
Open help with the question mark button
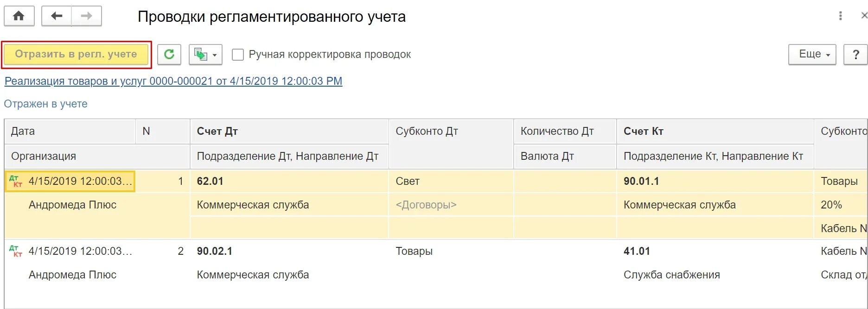pos(855,55)
